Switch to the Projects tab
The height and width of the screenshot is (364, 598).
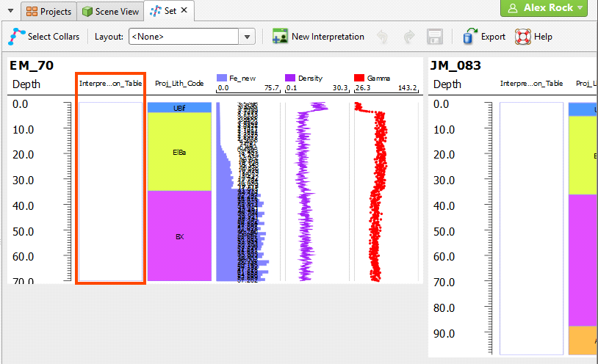(49, 12)
